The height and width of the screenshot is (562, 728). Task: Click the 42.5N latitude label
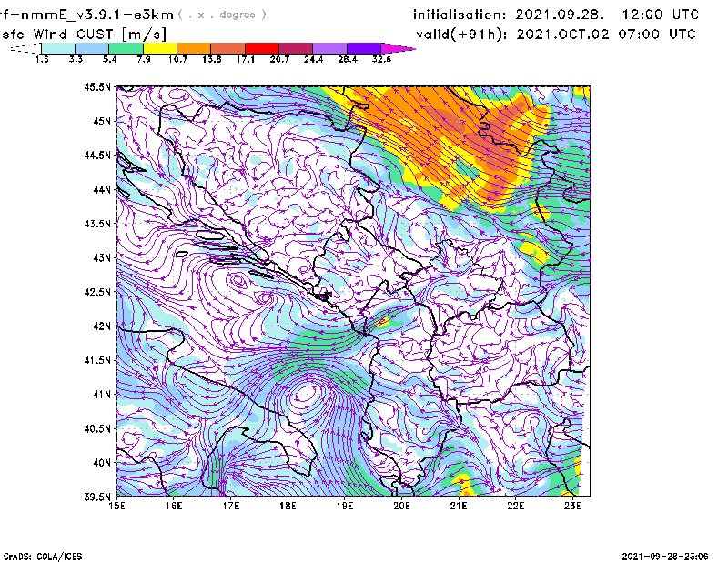click(97, 292)
